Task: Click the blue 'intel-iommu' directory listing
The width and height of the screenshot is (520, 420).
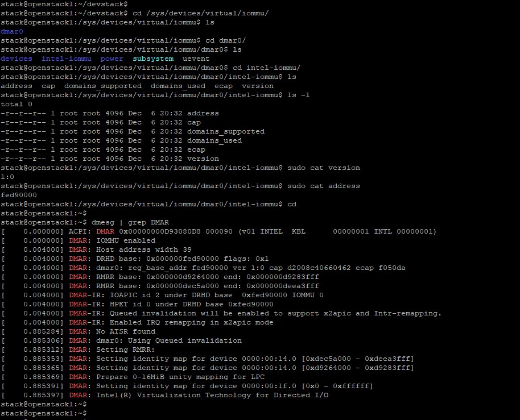Action: coord(67,59)
